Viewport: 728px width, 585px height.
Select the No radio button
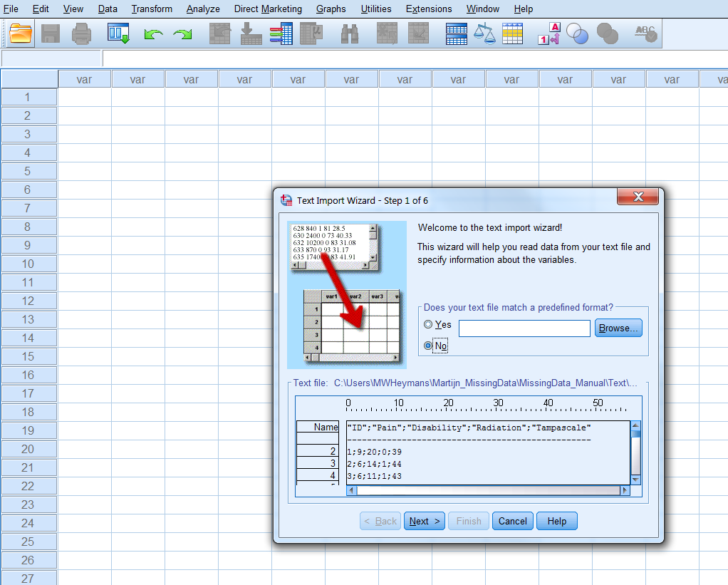428,346
